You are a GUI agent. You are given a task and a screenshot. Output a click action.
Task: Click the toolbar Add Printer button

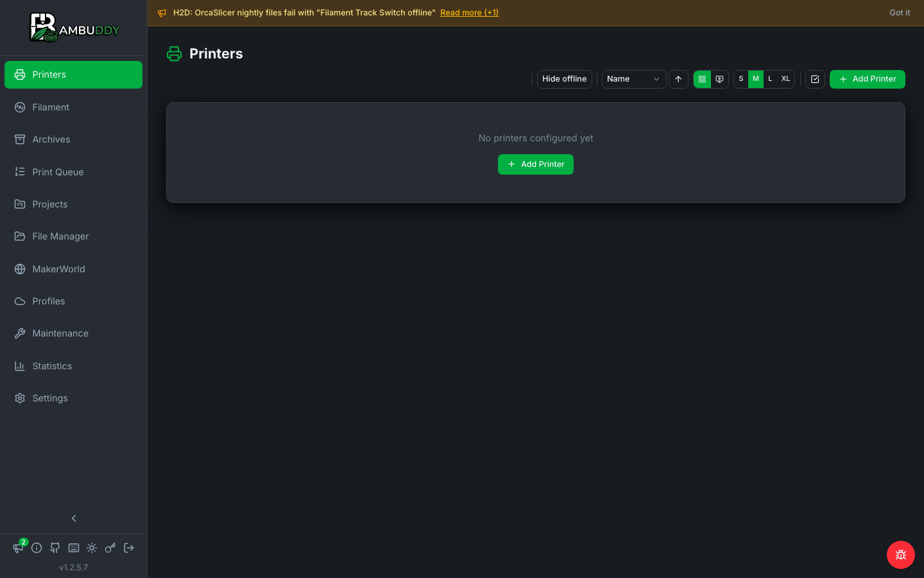pyautogui.click(x=868, y=79)
